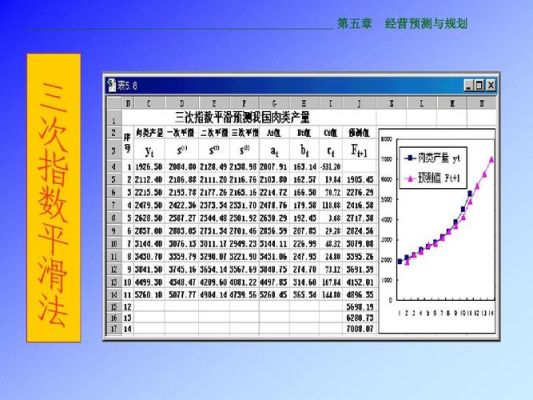Select the first smoothing cell 5077.77

[x=182, y=295]
